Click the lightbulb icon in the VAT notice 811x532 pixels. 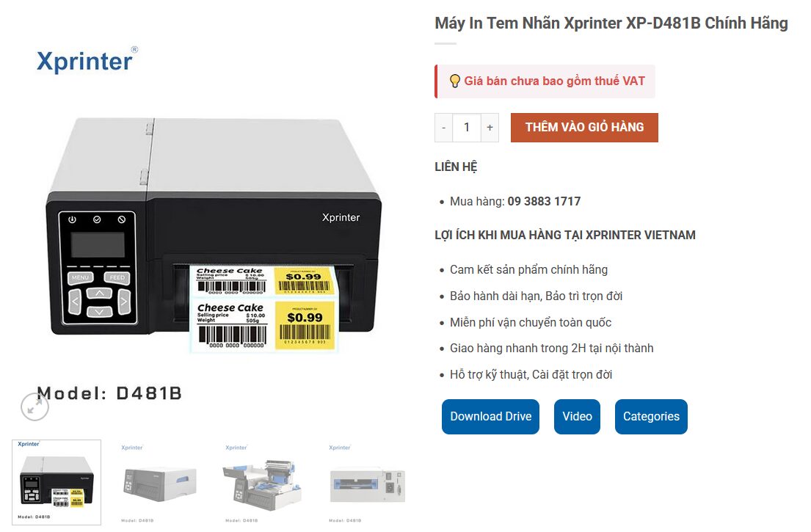pos(454,81)
